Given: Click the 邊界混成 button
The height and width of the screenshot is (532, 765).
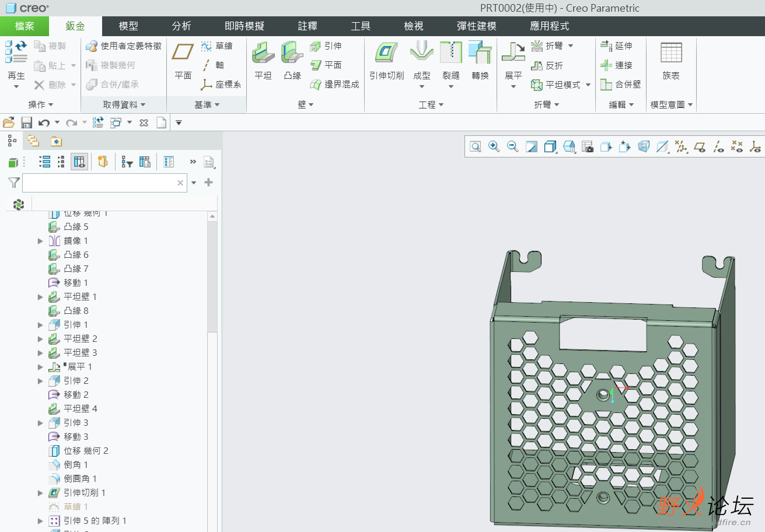Looking at the screenshot, I should 335,85.
